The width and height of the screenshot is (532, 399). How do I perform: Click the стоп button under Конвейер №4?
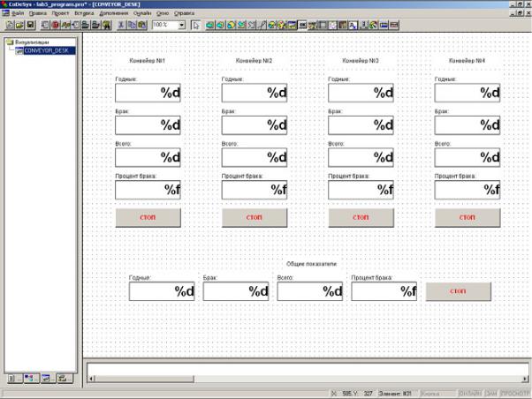pos(467,217)
